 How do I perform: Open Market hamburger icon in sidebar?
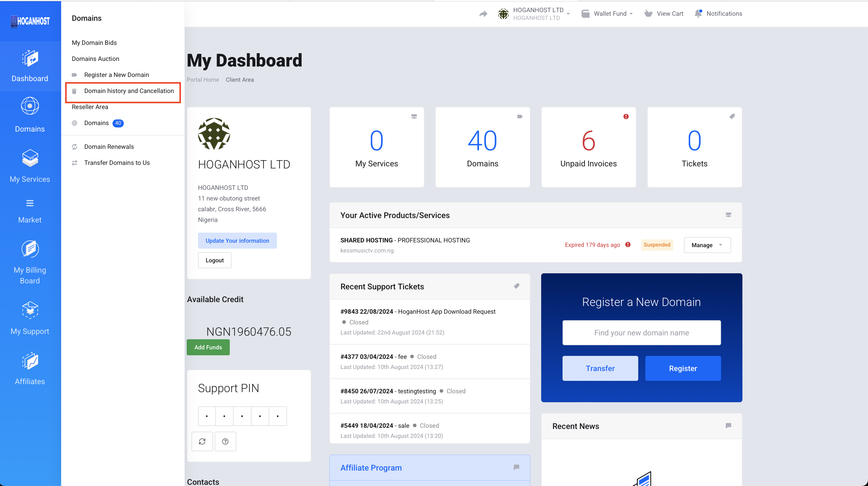click(x=30, y=203)
